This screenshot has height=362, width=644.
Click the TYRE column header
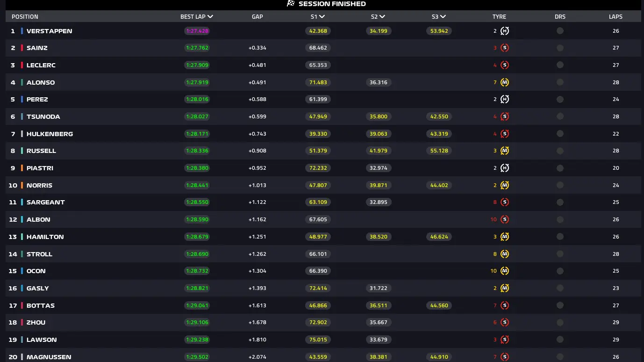click(499, 16)
